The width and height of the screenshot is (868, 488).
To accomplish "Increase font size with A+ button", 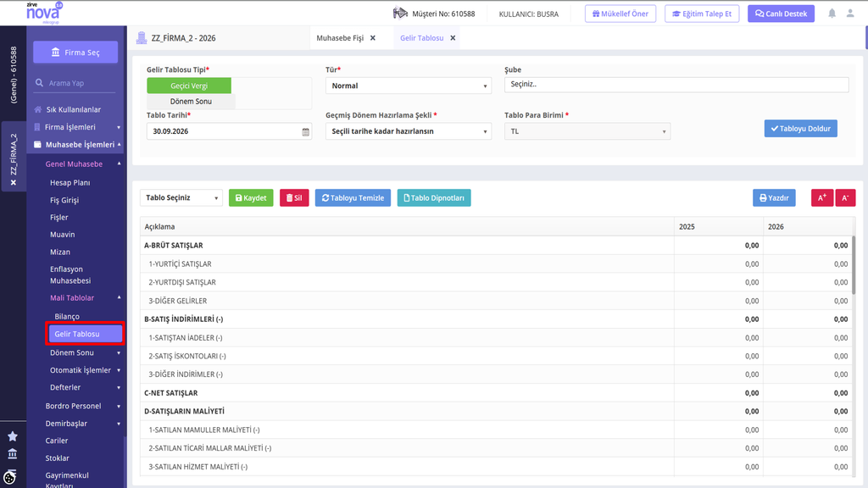I will tap(822, 197).
